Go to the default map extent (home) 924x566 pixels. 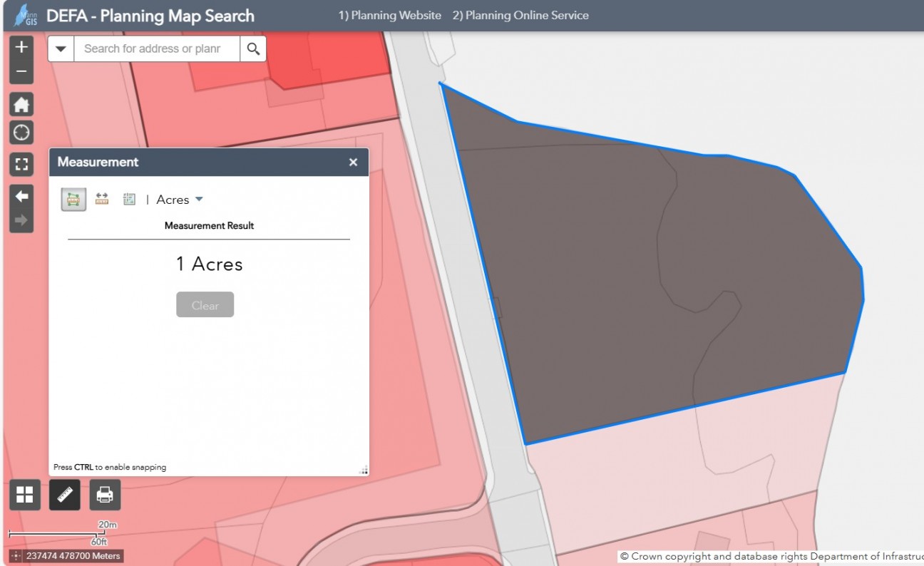(21, 105)
